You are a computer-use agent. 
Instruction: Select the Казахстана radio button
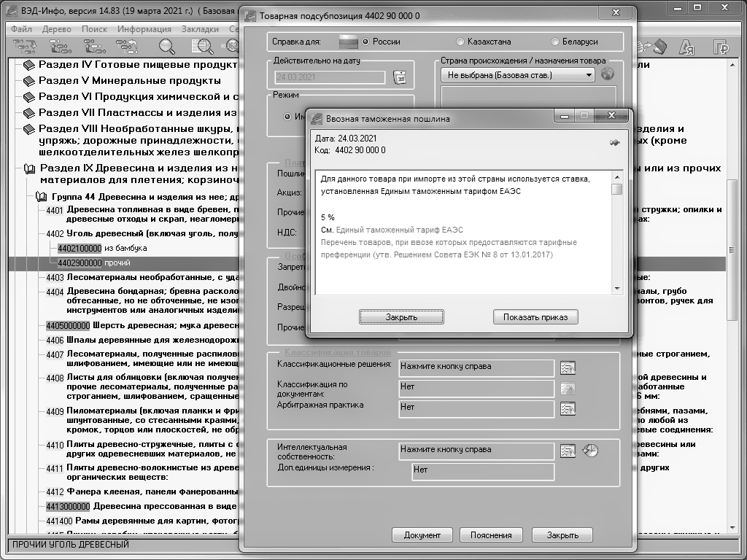(460, 42)
